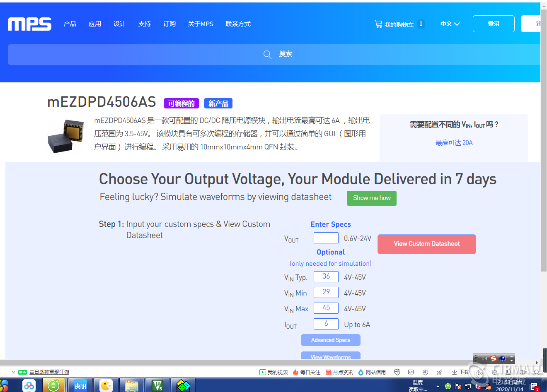
Task: Click the Sogou S input method icon
Action: click(x=494, y=358)
